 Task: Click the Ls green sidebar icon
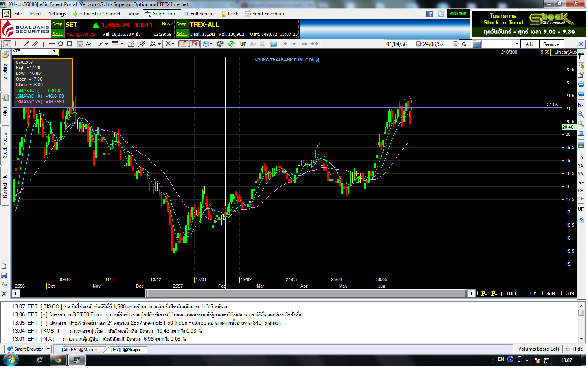(581, 146)
